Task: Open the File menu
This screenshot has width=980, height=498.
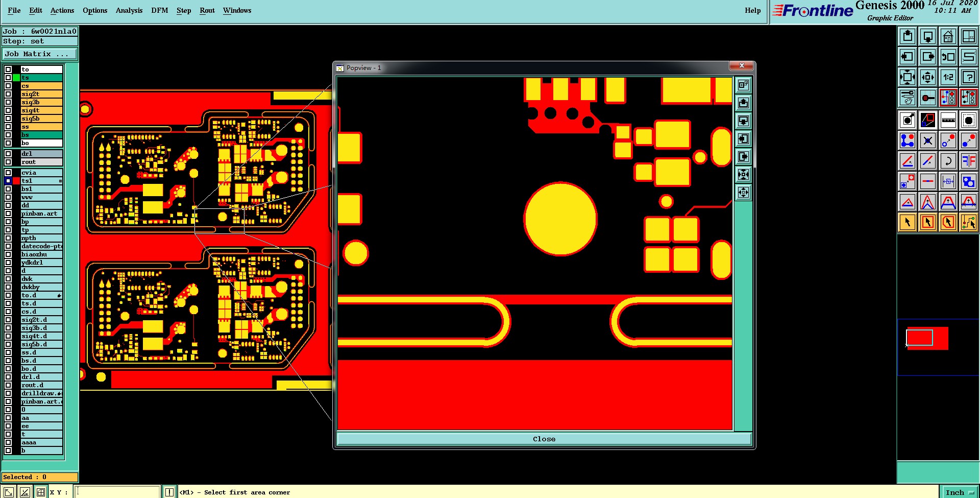Action: (x=14, y=10)
